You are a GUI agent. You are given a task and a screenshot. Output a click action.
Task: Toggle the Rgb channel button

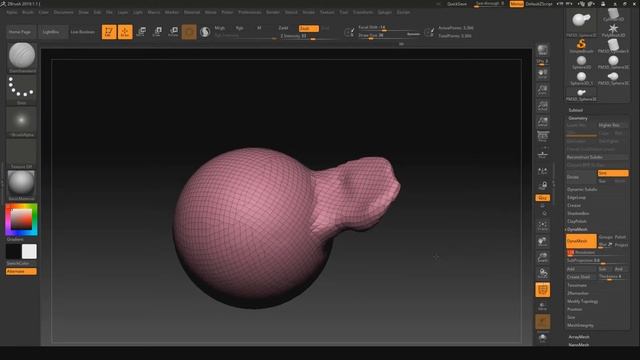[x=240, y=28]
